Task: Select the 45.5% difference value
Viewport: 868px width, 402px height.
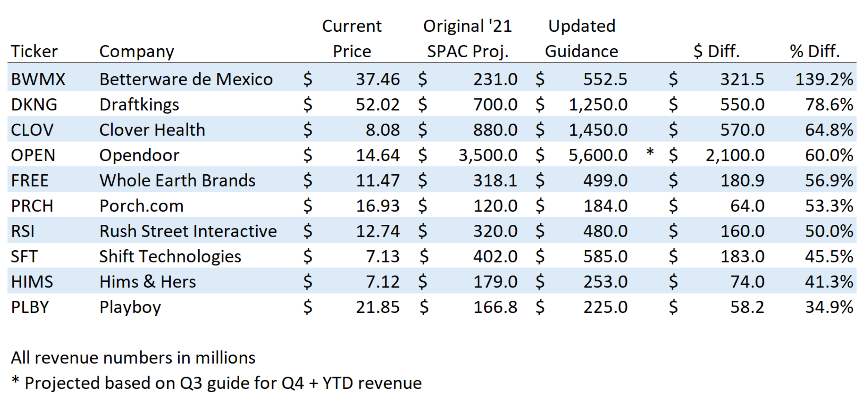Action: pyautogui.click(x=829, y=256)
